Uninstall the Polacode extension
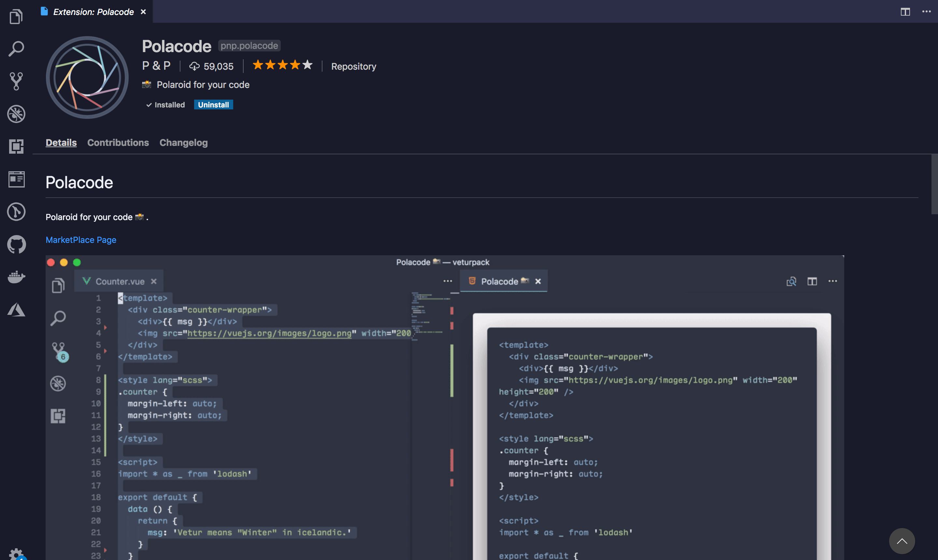Viewport: 938px width, 560px height. click(x=213, y=105)
